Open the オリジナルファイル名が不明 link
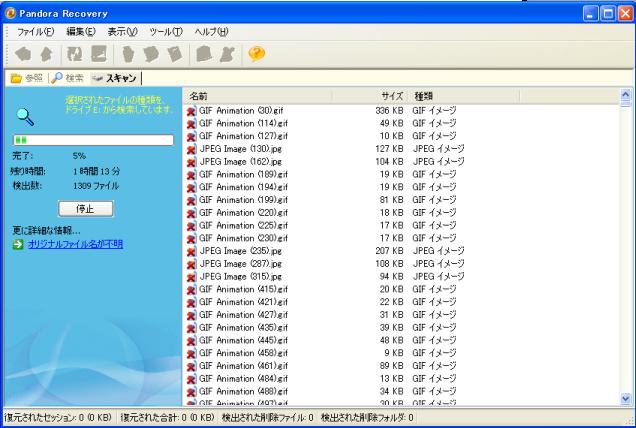This screenshot has width=636, height=428. coord(75,244)
